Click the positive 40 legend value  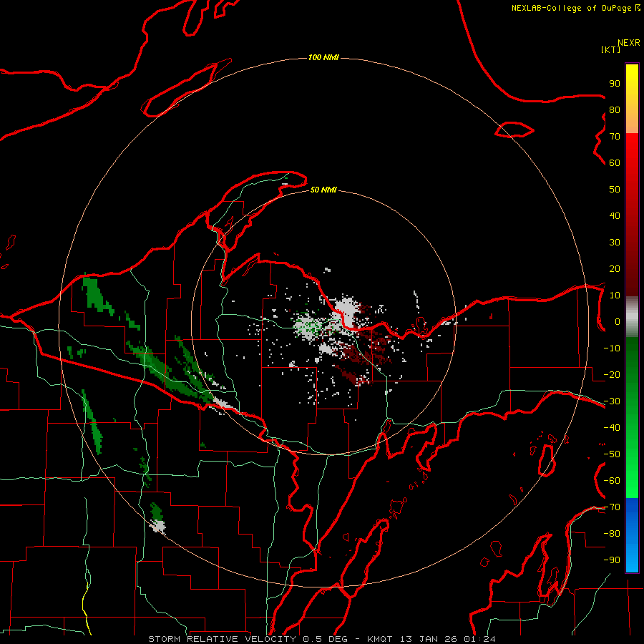coord(615,216)
